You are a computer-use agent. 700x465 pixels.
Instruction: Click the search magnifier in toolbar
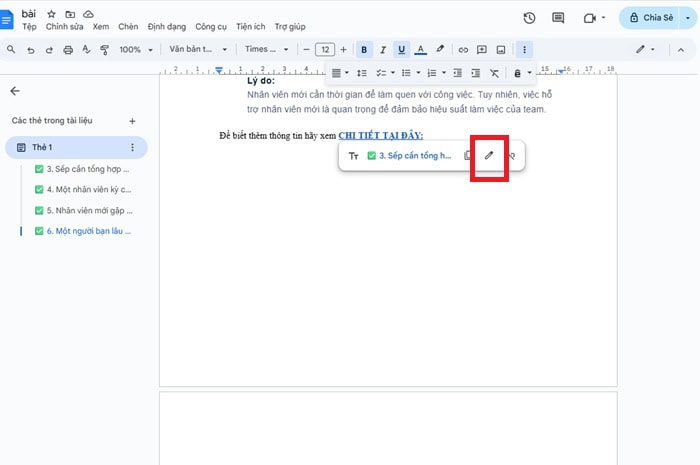11,50
